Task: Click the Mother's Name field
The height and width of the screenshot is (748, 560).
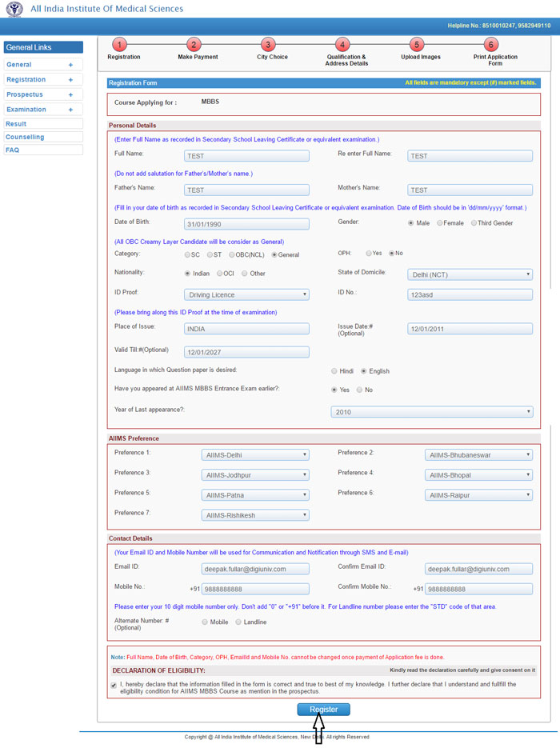Action: pyautogui.click(x=470, y=190)
